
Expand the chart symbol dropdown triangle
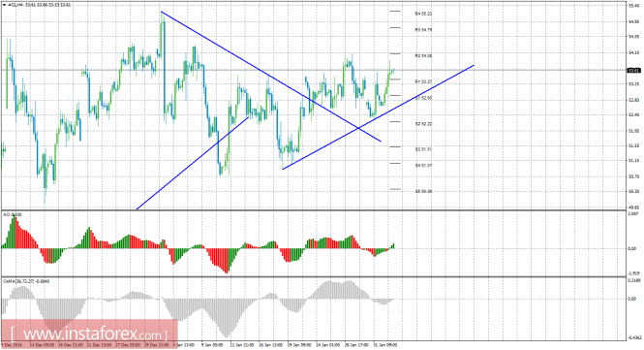tap(4, 5)
